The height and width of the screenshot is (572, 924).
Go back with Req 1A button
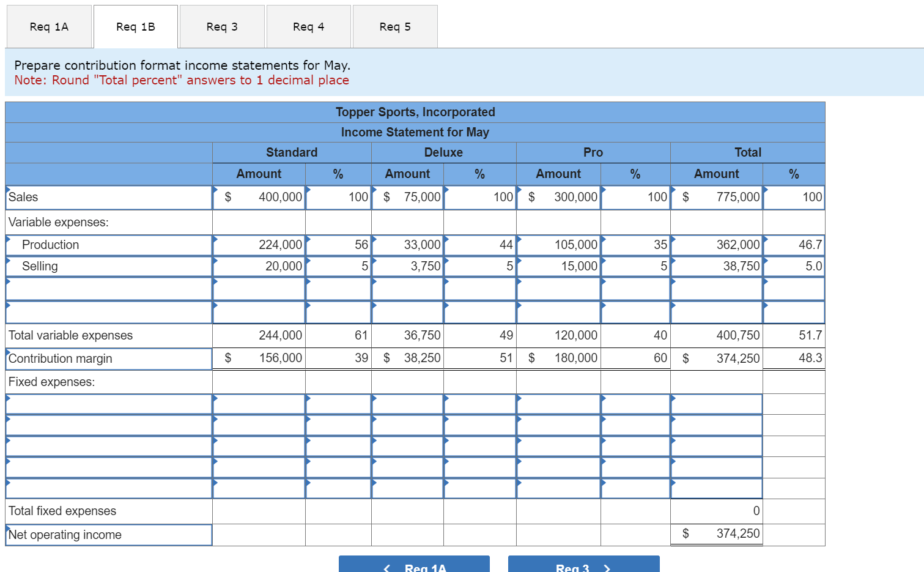point(414,564)
